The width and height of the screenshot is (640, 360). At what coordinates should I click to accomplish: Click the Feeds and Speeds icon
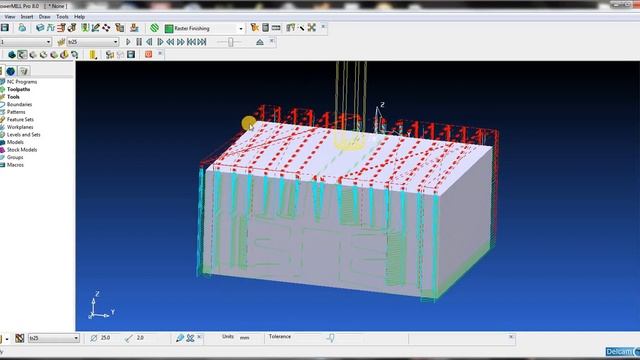pyautogui.click(x=51, y=28)
